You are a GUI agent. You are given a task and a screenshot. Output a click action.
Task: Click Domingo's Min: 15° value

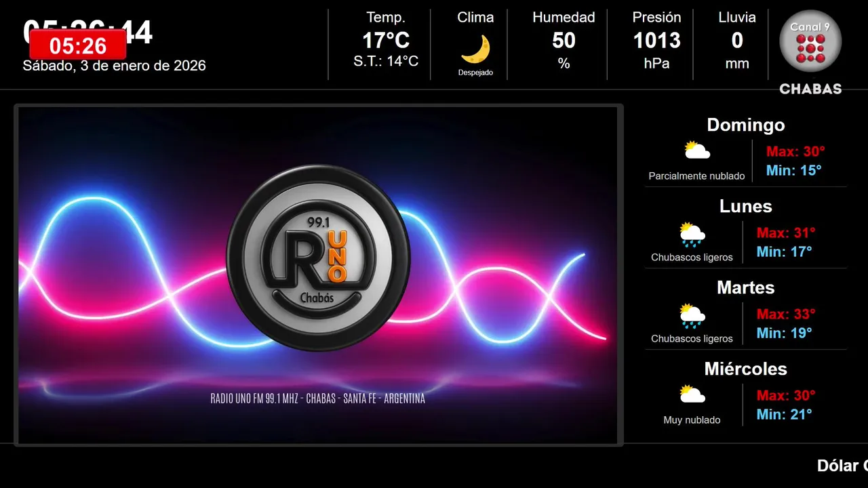793,171
